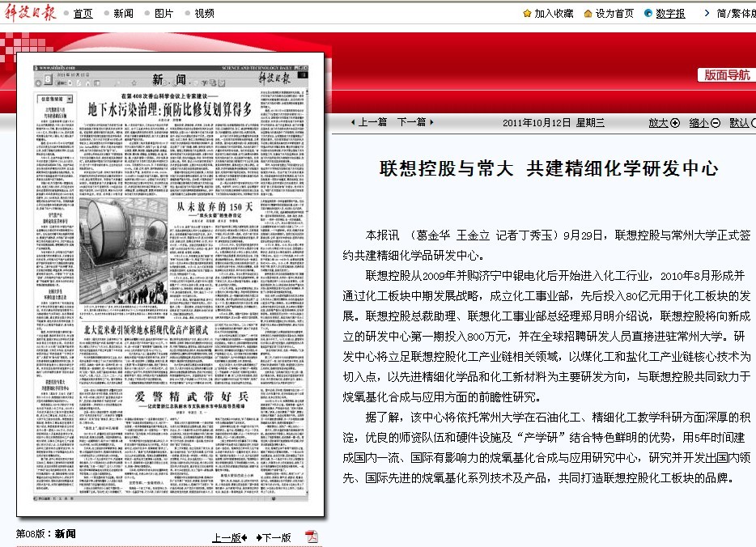Open the 图片 menu item

[x=164, y=14]
